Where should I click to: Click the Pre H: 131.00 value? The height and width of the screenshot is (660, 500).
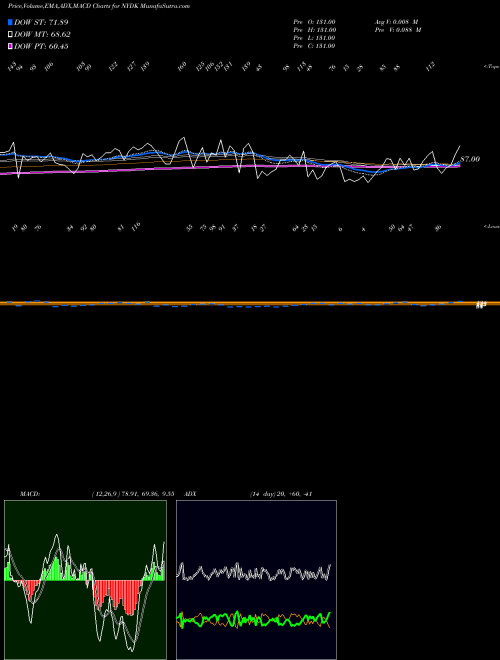point(314,30)
